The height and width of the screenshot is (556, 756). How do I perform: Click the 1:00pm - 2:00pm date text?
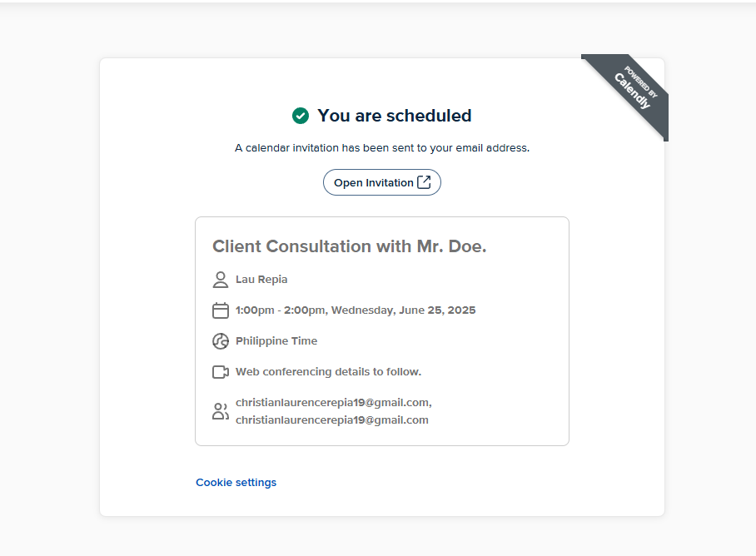(356, 310)
